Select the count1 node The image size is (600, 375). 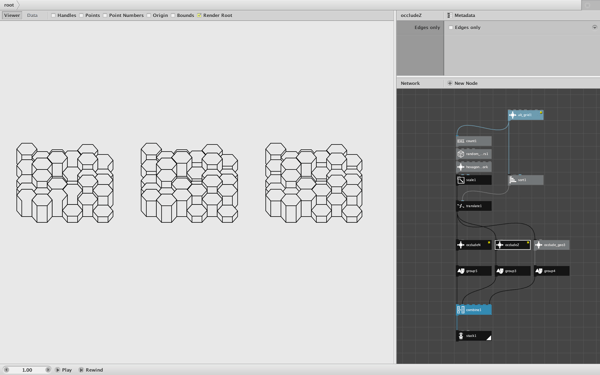(x=474, y=141)
